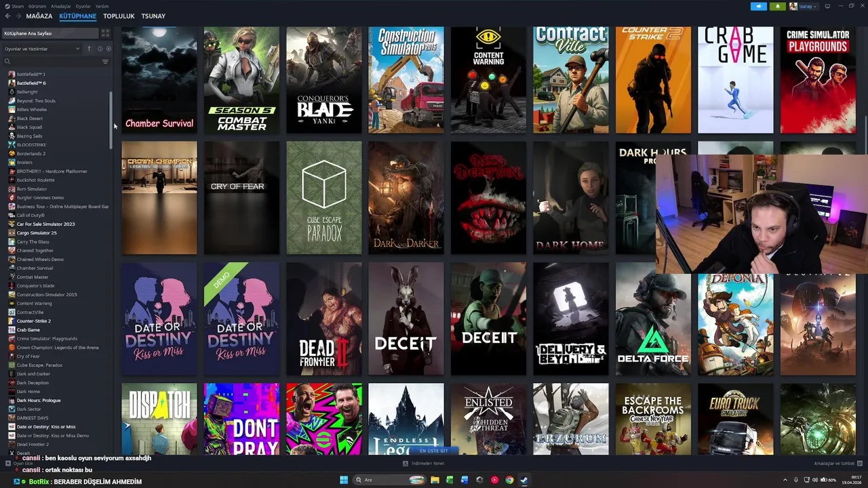Open the Oyunlar menu
868x488 pixels.
(83, 6)
